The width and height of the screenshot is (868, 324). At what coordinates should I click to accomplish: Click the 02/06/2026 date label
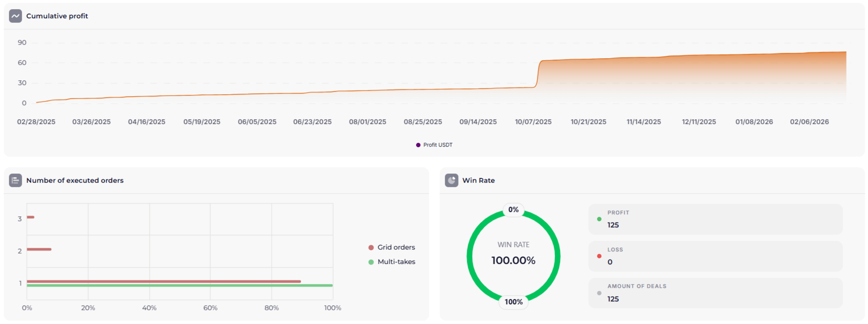tap(809, 122)
